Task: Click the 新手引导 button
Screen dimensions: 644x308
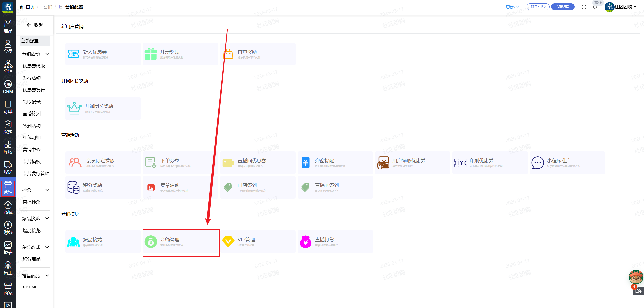Action: point(538,7)
